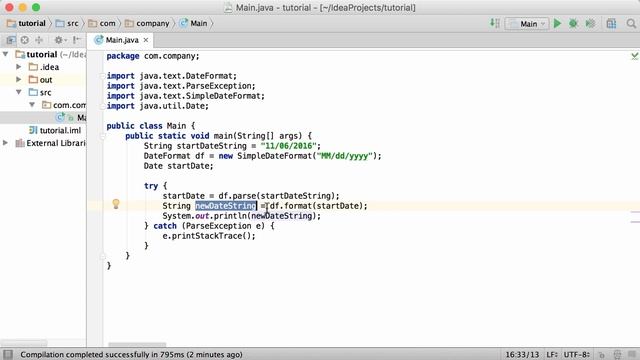Screen dimensions: 640x360
Task: Click the catch (ParseException e) line
Action: pyautogui.click(x=209, y=226)
